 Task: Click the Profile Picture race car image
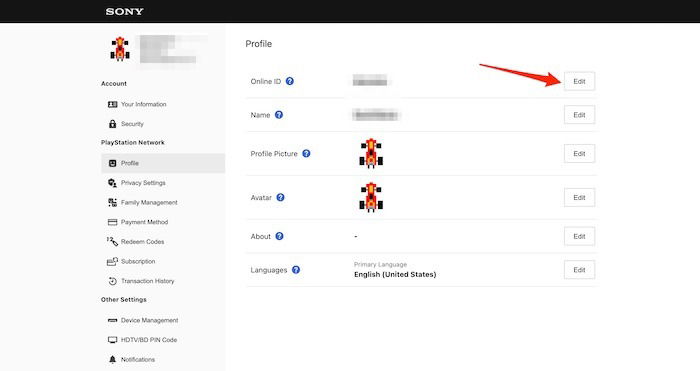click(x=371, y=153)
